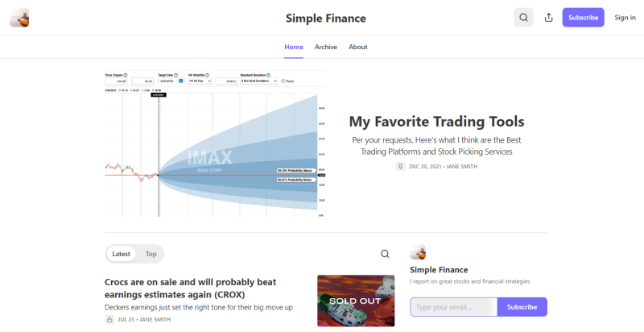
Task: Click the publication avatar above the sidebar title
Action: tap(418, 252)
